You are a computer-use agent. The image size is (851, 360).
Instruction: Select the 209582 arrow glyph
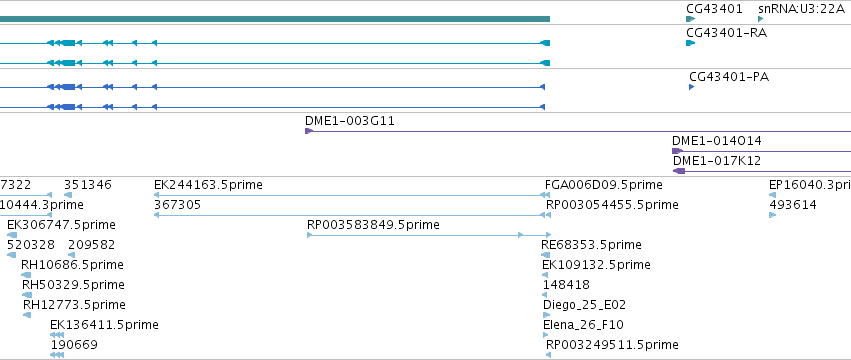coord(72,255)
